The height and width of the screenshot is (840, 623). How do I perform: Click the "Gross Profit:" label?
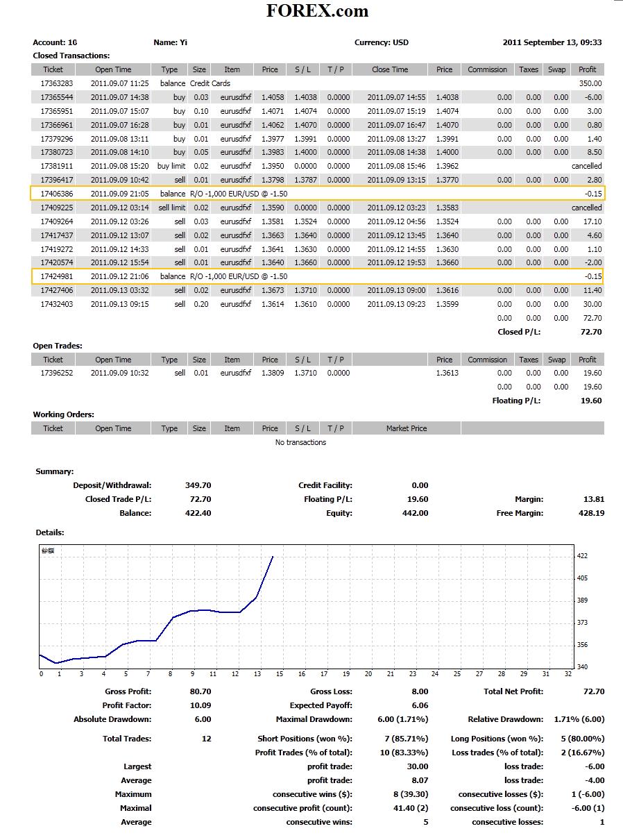[128, 691]
